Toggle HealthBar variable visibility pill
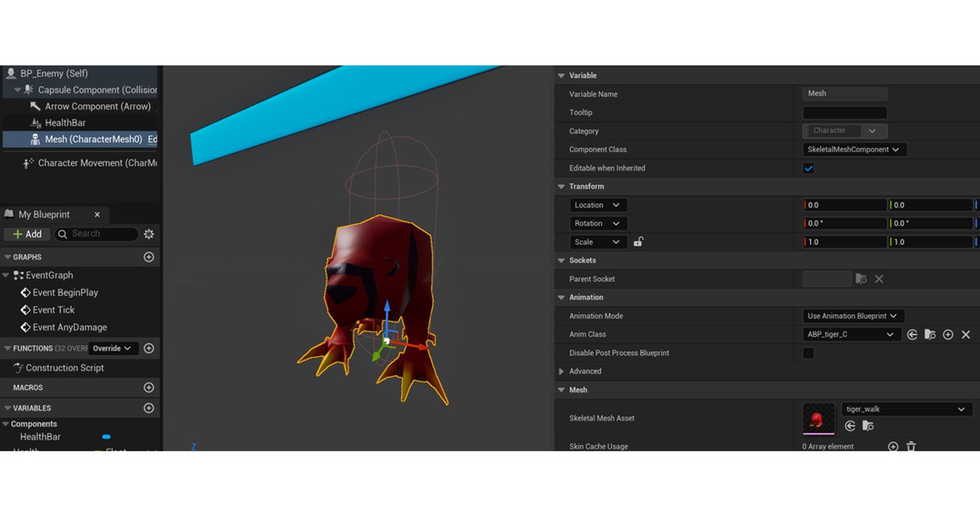980x516 pixels. click(106, 437)
